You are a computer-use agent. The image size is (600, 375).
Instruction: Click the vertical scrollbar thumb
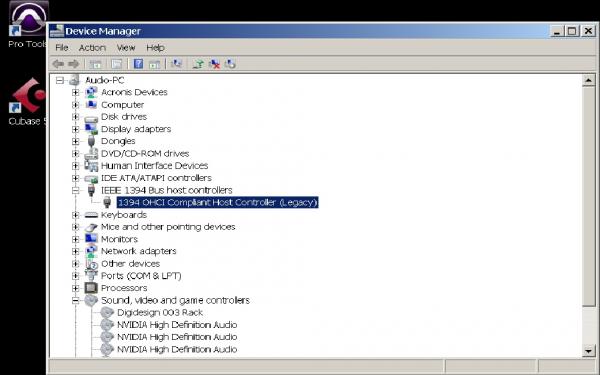588,196
